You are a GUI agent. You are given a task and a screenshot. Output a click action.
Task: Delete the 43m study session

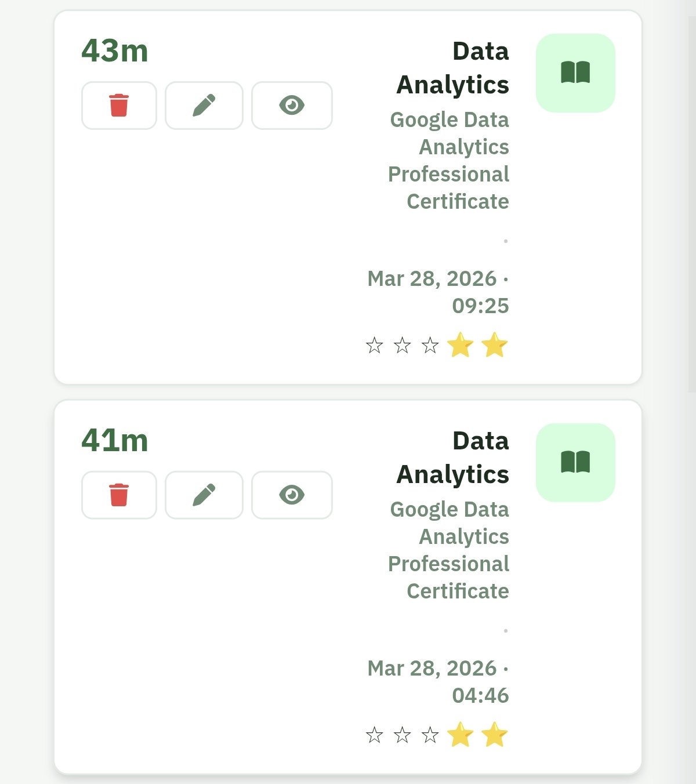[x=119, y=106]
